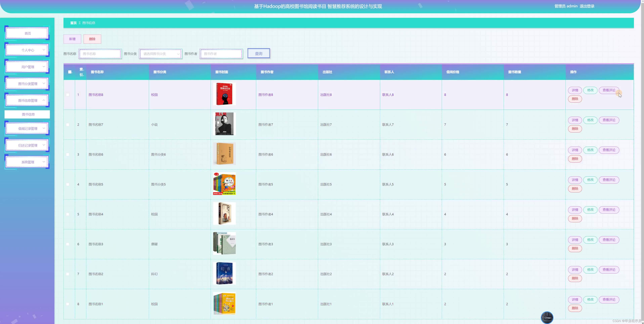Expand the 用户管理 sidebar menu
Screen dimensions: 644x324
coord(27,67)
